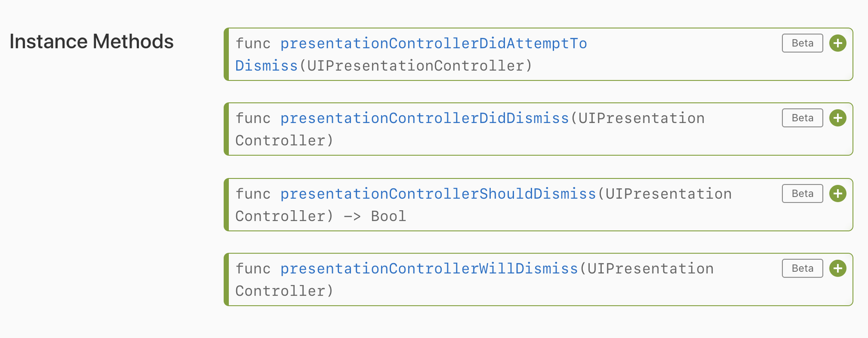Image resolution: width=868 pixels, height=338 pixels.
Task: Go to presentationControllerWillDismiss documentation link
Action: 429,268
